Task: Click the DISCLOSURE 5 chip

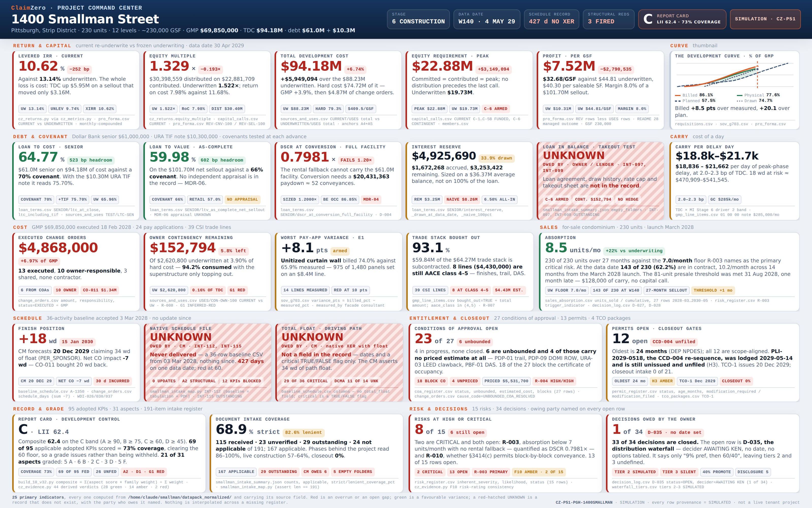Action: (x=753, y=472)
